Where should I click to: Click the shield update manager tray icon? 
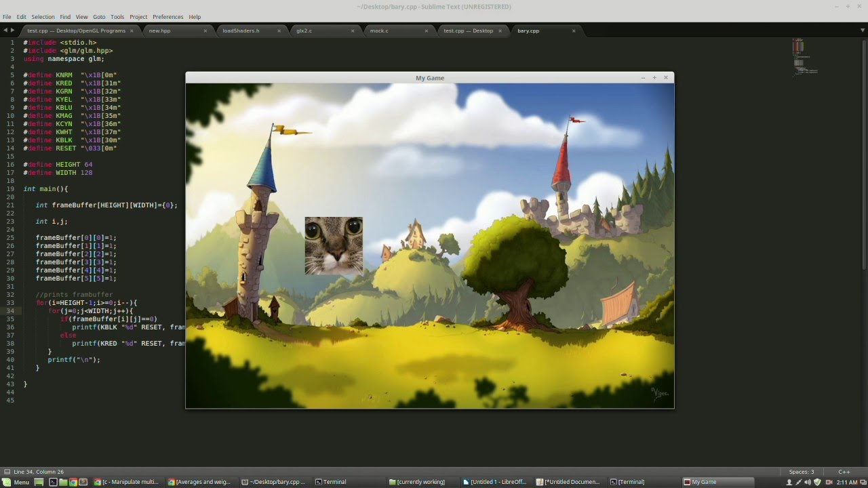[817, 482]
